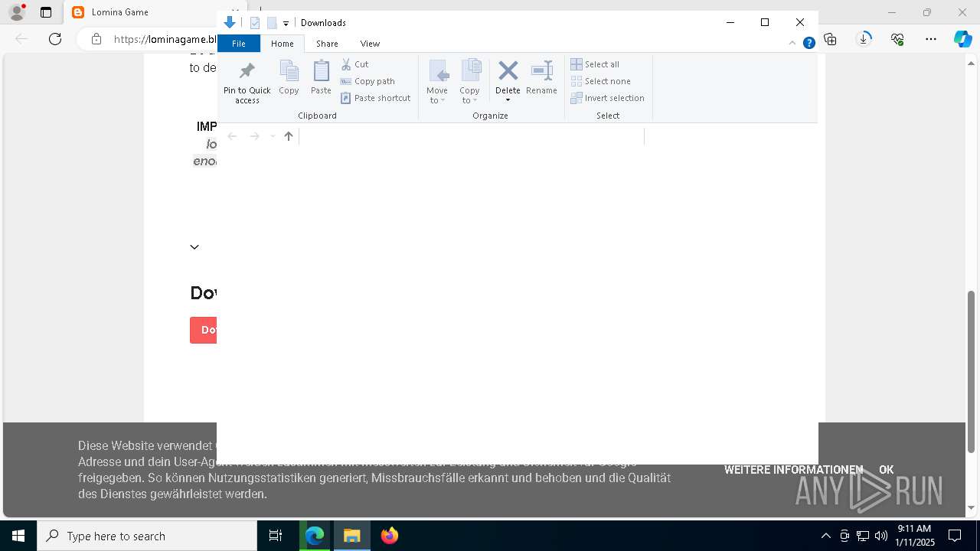Click the Explorer forward arrow
The image size is (980, 551).
click(x=254, y=136)
